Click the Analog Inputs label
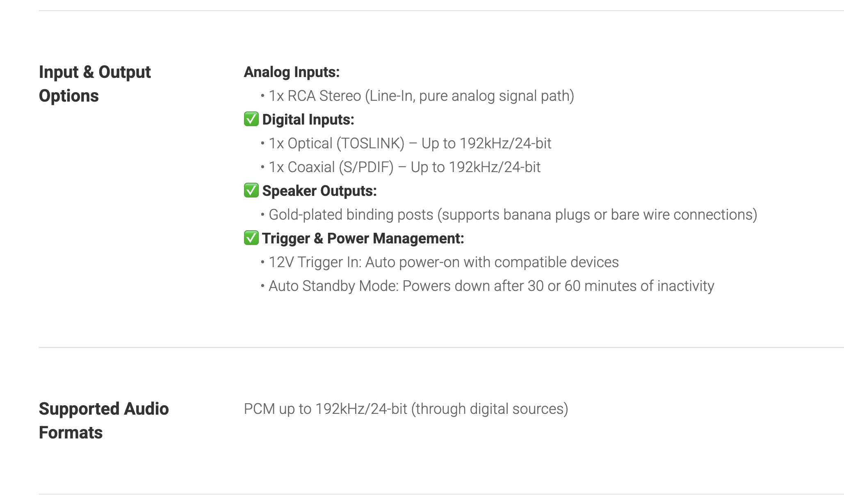 (x=292, y=72)
